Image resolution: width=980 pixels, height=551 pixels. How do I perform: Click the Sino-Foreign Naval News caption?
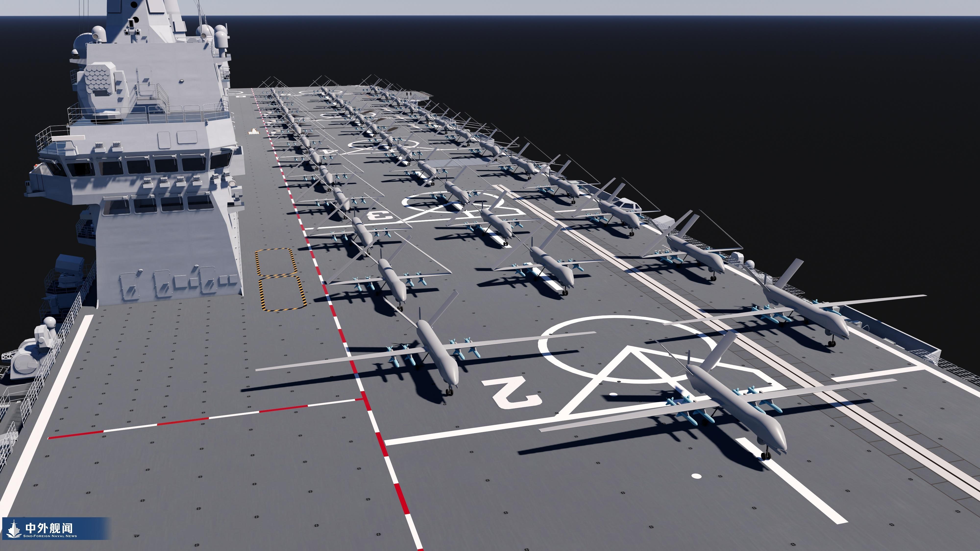50,536
